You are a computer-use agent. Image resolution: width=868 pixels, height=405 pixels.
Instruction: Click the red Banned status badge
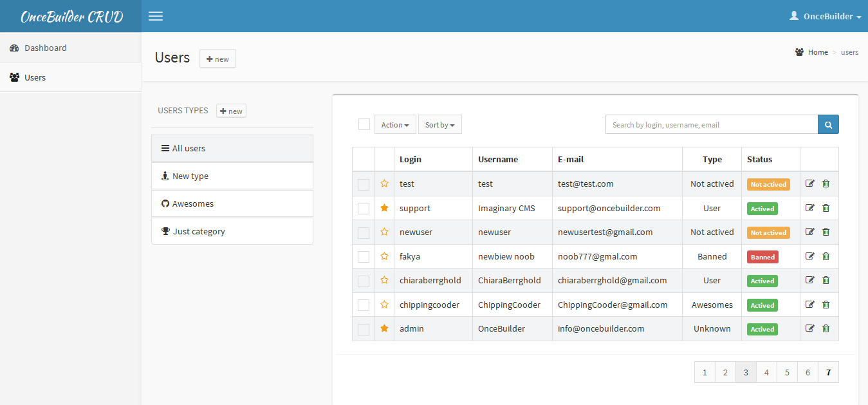click(x=762, y=257)
